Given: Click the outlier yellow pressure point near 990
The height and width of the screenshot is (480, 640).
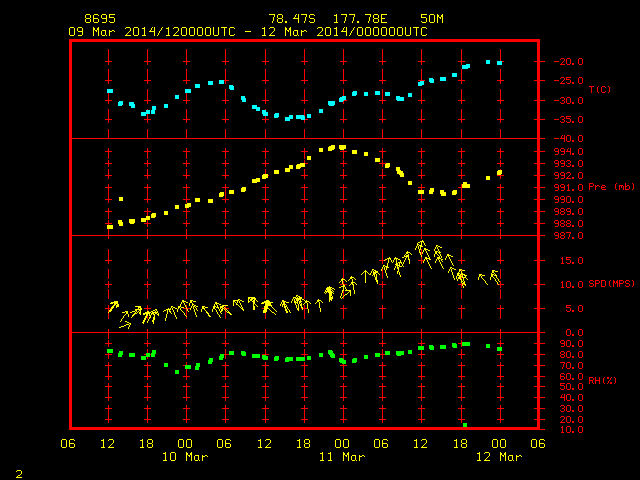Looking at the screenshot, I should (121, 199).
